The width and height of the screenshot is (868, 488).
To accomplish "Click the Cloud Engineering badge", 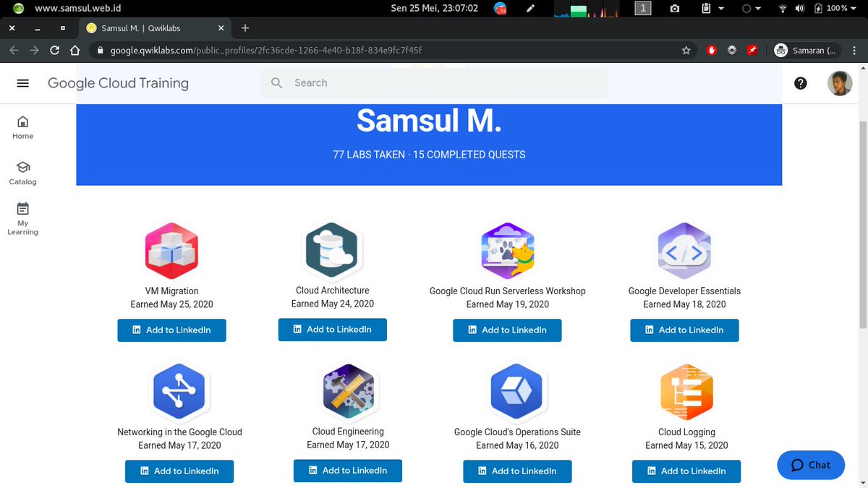I will click(348, 391).
